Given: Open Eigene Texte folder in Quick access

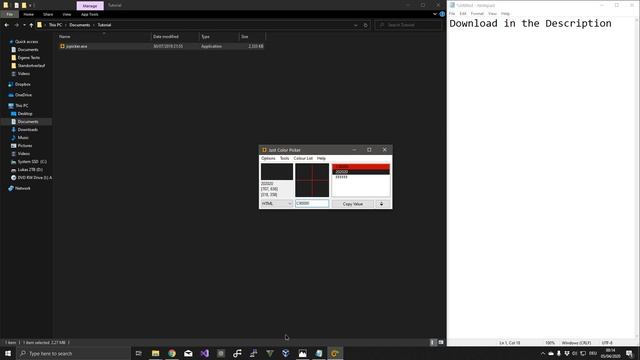Looking at the screenshot, I should coord(28,58).
